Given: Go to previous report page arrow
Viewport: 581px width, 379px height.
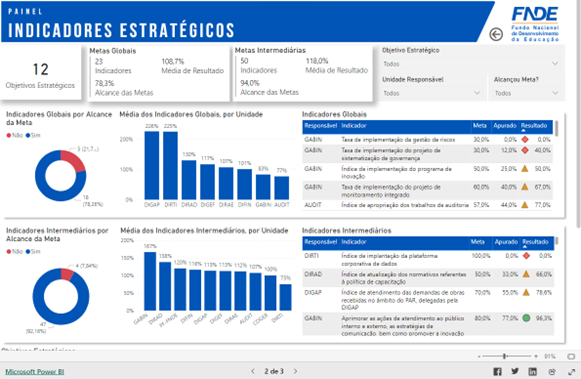Looking at the screenshot, I should click(x=253, y=371).
